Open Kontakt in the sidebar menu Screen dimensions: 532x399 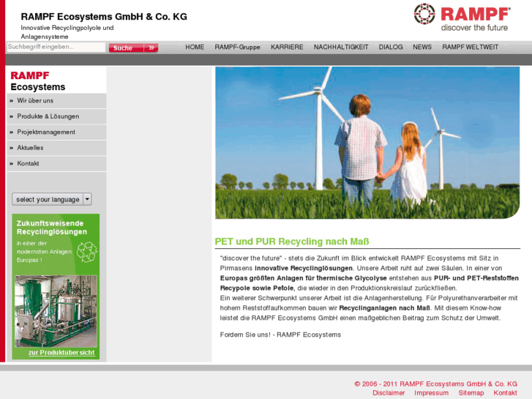(x=56, y=164)
